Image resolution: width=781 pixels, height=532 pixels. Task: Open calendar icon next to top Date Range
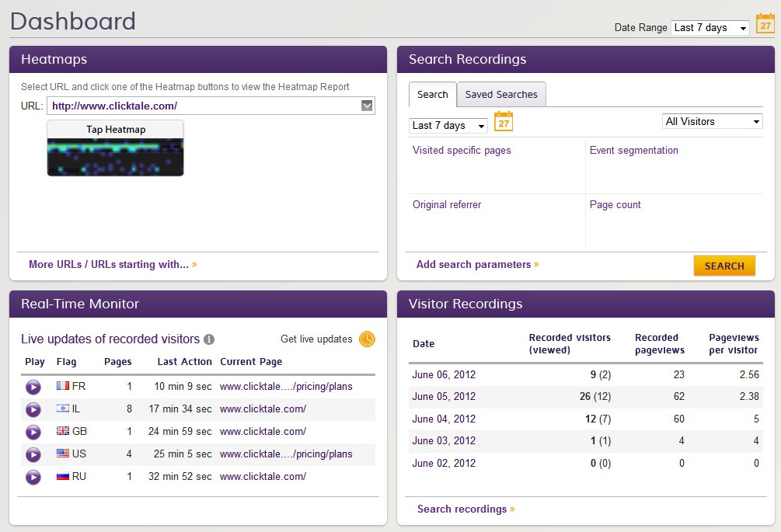click(x=765, y=24)
